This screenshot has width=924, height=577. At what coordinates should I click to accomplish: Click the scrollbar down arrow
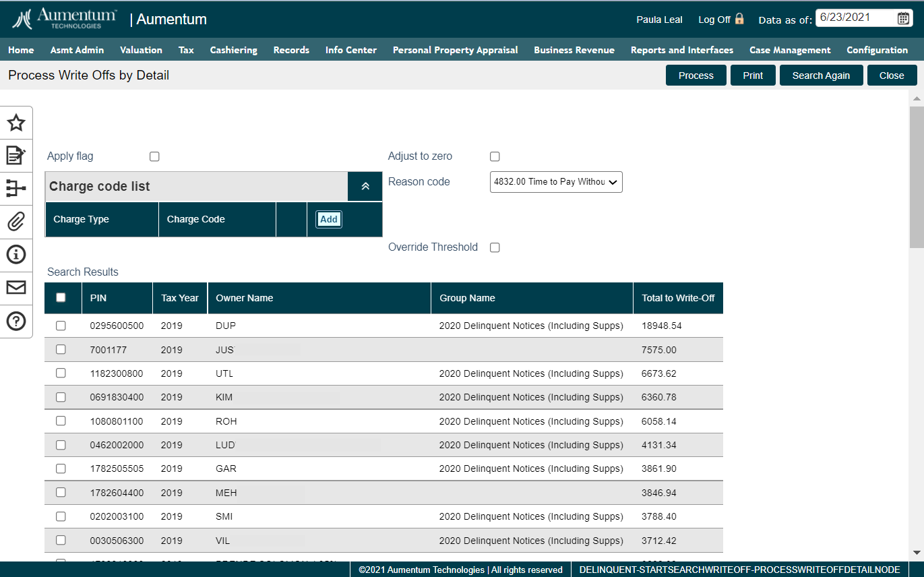tap(917, 552)
